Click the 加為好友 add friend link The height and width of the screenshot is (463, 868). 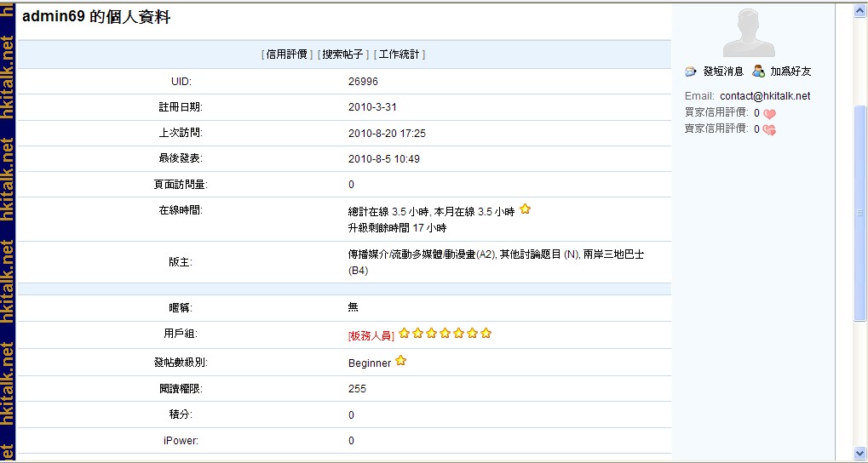coord(790,71)
